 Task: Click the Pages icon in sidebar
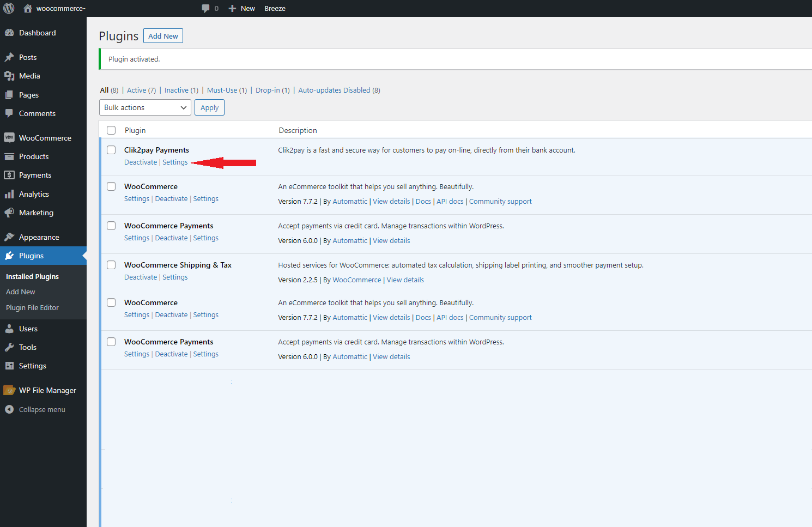(9, 95)
